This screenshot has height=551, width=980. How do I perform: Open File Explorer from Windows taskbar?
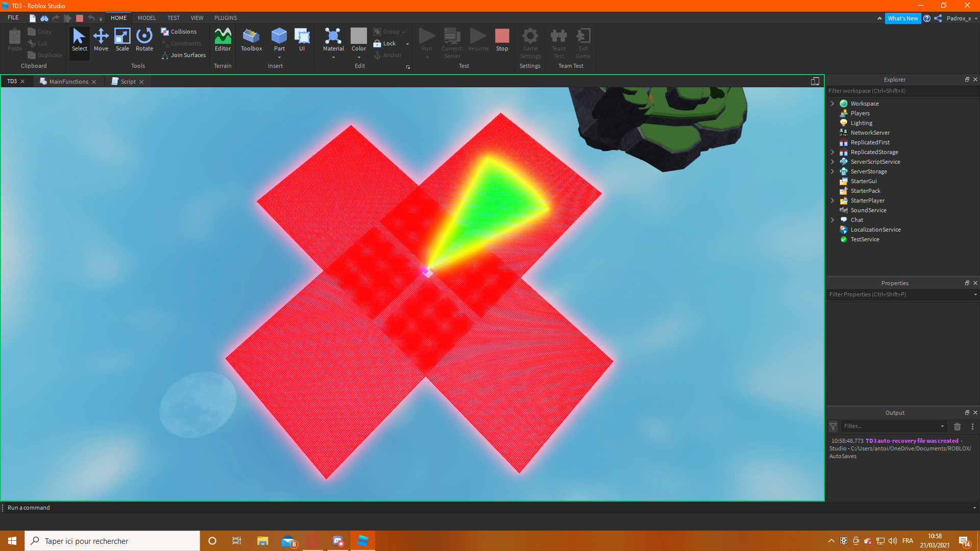click(263, 541)
